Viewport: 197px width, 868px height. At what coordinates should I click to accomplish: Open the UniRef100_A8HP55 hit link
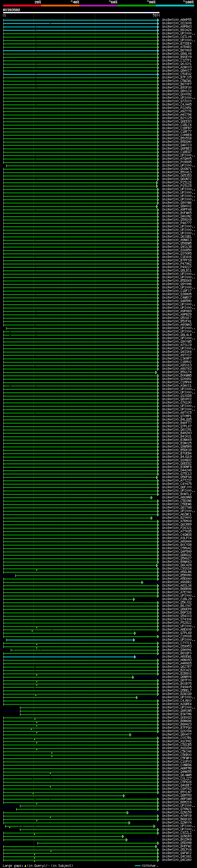(x=177, y=20)
